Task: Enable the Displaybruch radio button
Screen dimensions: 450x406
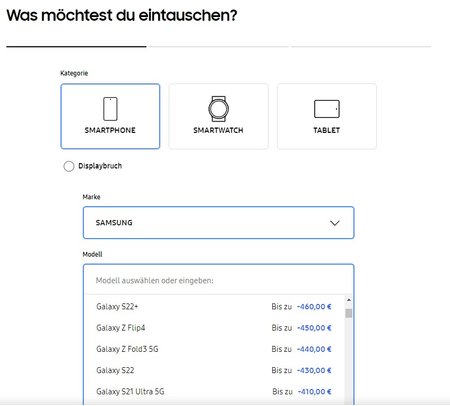Action: pyautogui.click(x=69, y=166)
